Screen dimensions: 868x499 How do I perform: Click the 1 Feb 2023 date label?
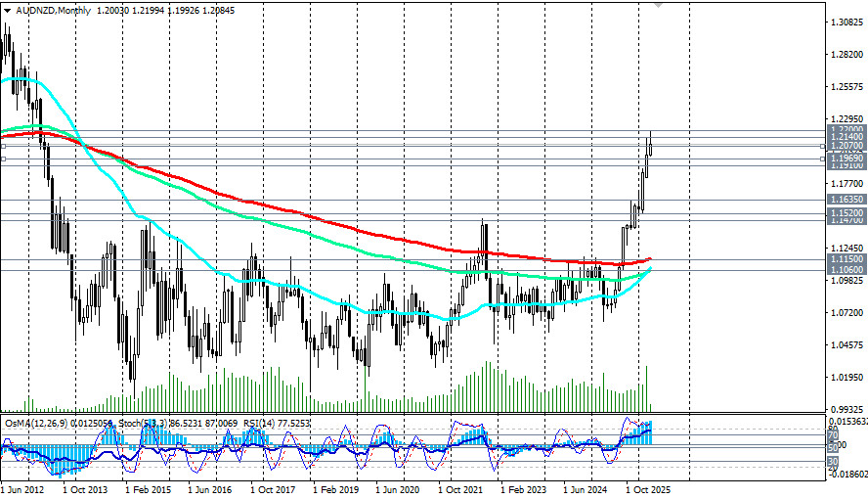523,490
